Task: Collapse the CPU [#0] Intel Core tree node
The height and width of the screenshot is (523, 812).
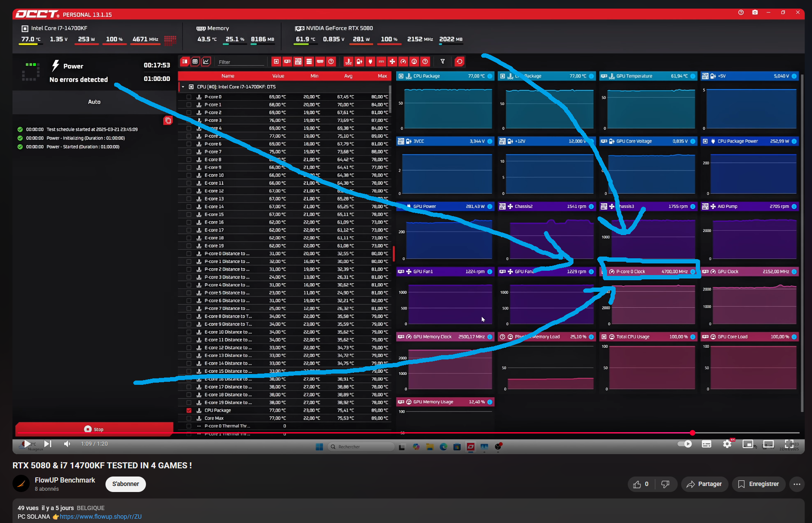Action: [183, 87]
